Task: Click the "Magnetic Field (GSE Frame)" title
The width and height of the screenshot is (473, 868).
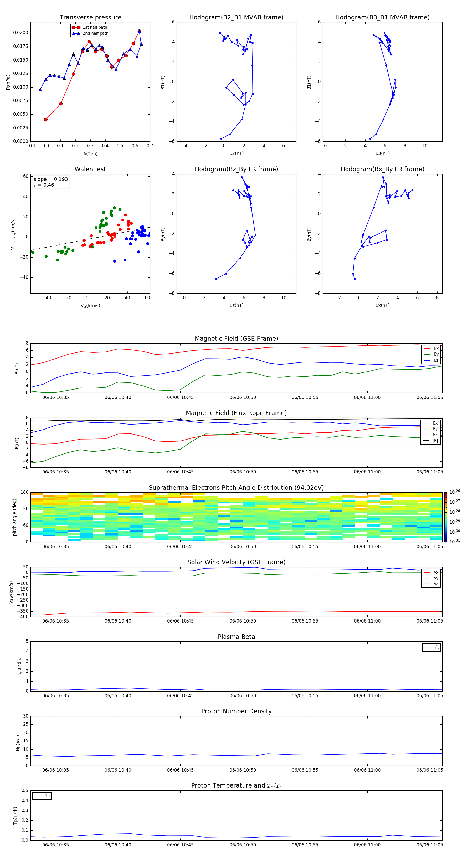Action: click(x=236, y=339)
